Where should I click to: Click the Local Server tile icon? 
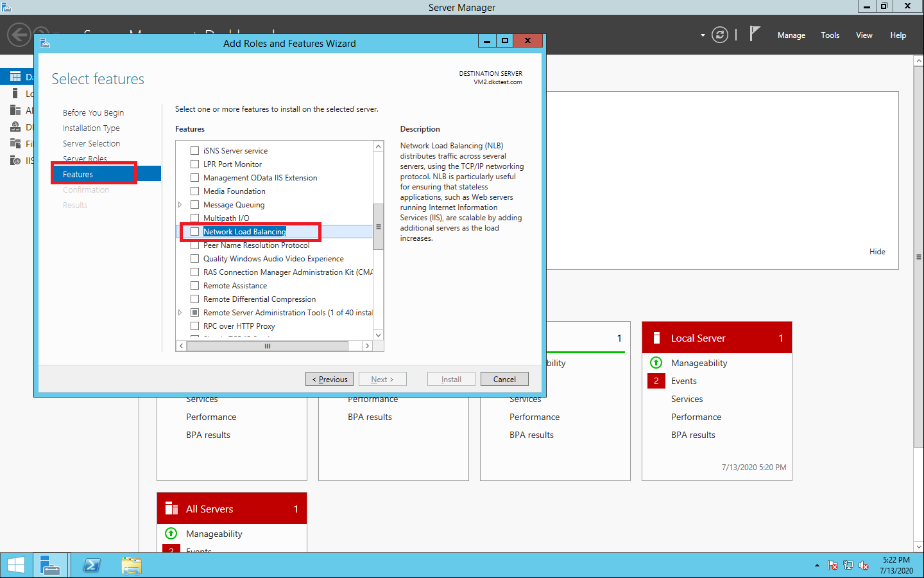[656, 338]
